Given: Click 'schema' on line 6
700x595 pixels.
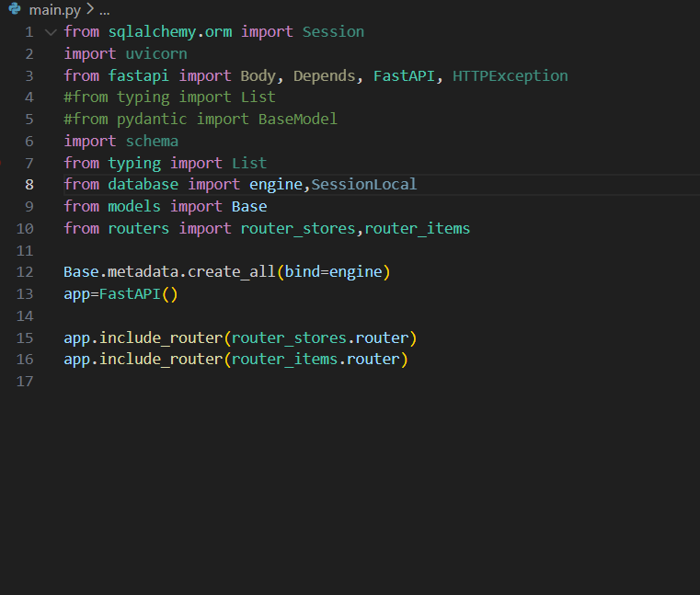Looking at the screenshot, I should click(152, 141).
